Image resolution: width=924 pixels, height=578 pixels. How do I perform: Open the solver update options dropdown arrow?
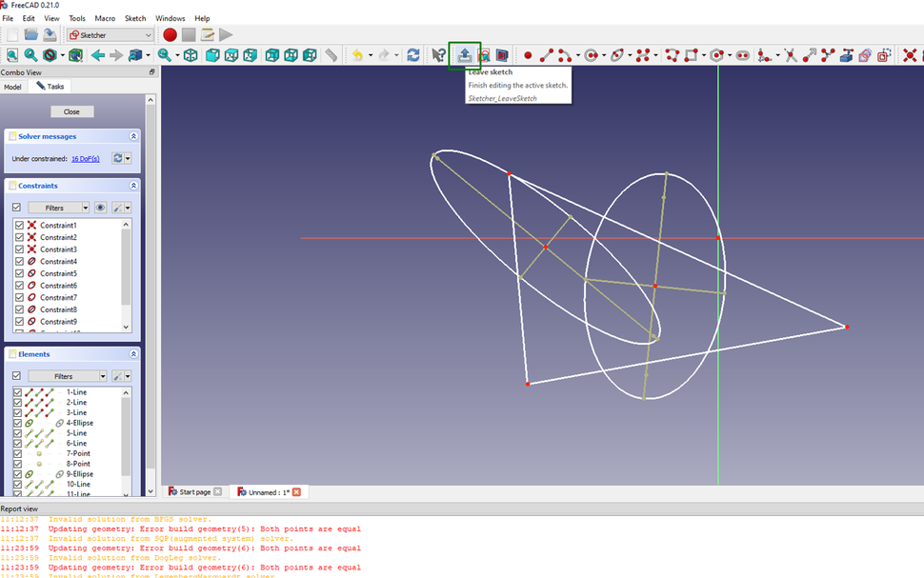click(128, 158)
